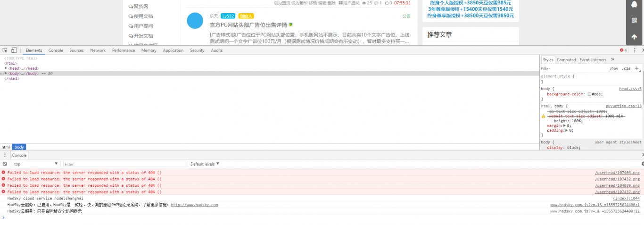Switch to the Console panel tab
Image resolution: width=644 pixels, height=225 pixels.
pyautogui.click(x=56, y=50)
